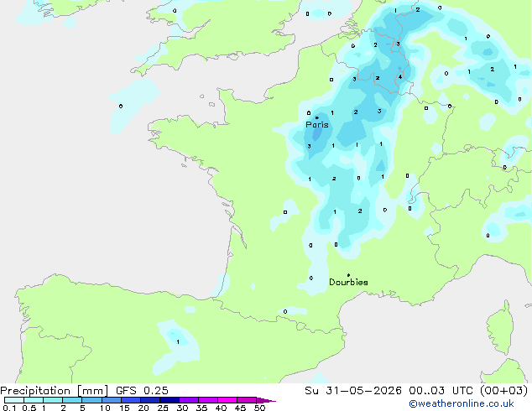Click the '50' legend scale label
Screen dimensions: 532x411
[x=260, y=408]
